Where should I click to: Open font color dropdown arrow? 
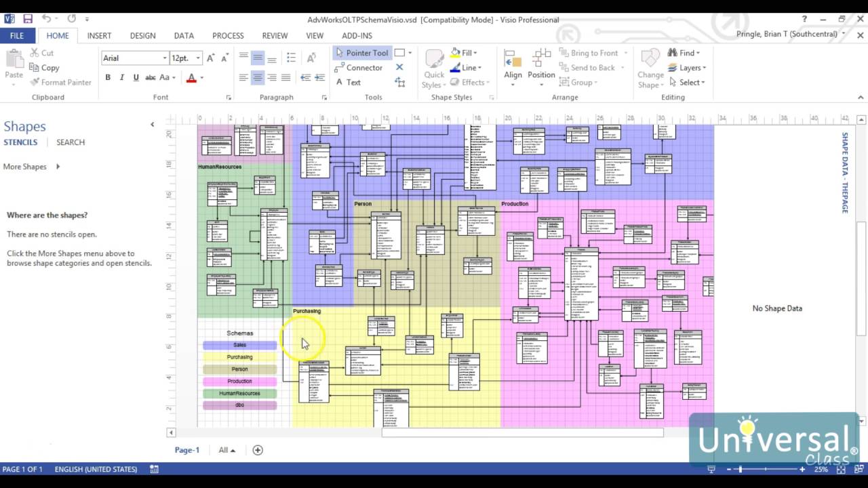pos(202,78)
